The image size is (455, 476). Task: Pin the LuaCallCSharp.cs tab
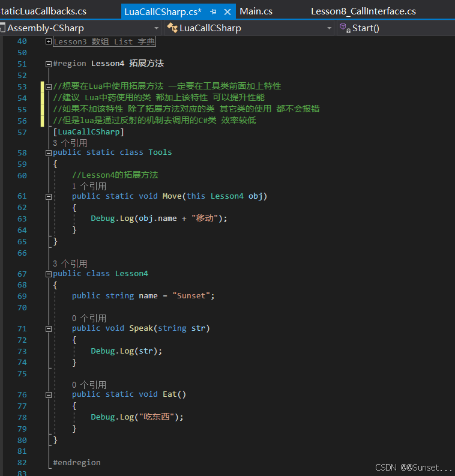tap(213, 12)
